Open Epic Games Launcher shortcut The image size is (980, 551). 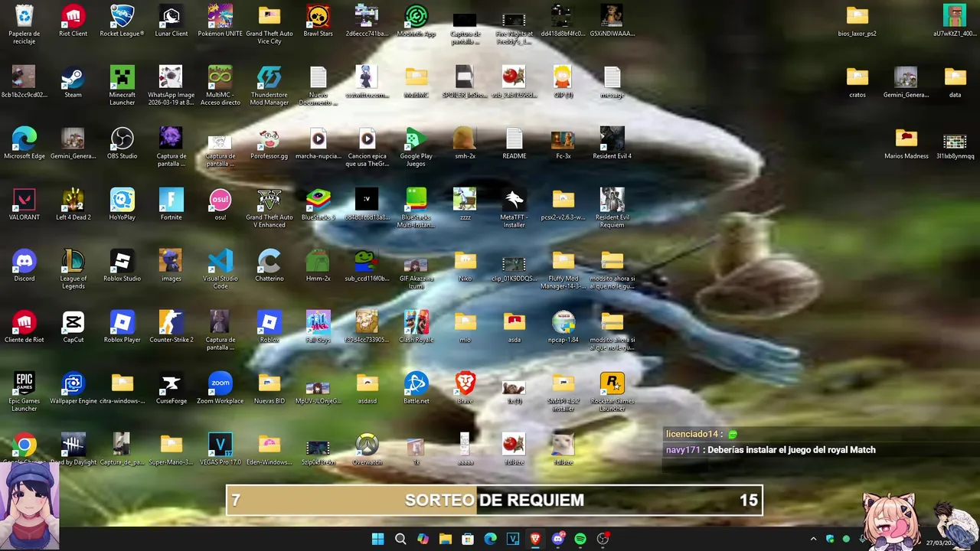pyautogui.click(x=24, y=391)
